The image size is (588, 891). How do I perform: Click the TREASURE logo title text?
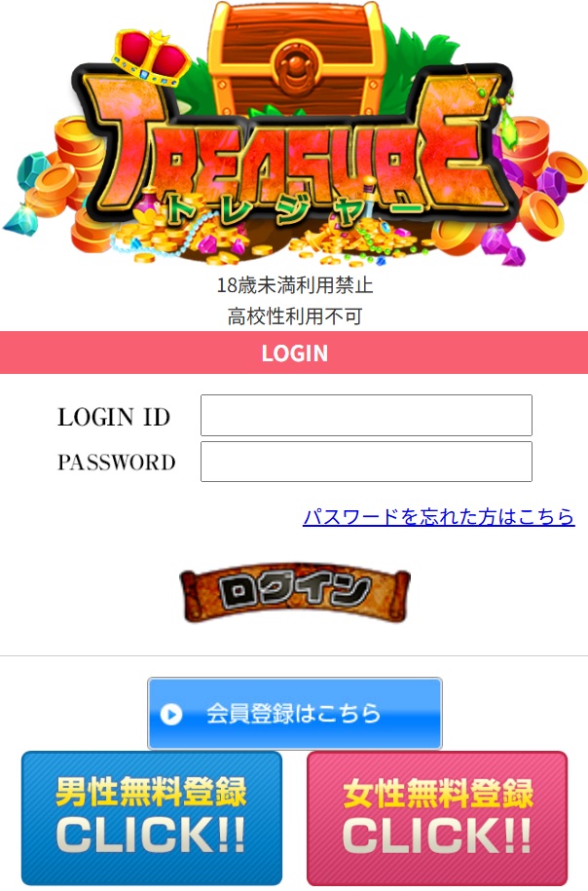(295, 151)
